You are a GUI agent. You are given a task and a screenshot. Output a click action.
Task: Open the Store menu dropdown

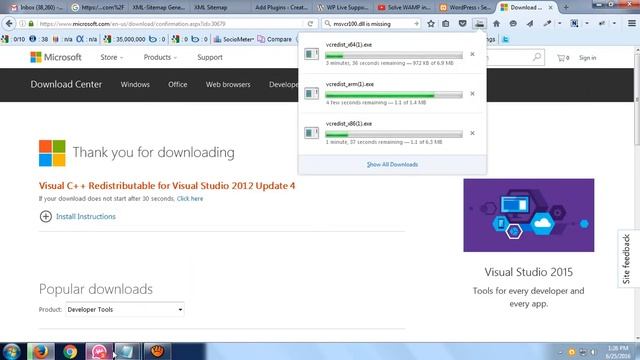[x=111, y=57]
